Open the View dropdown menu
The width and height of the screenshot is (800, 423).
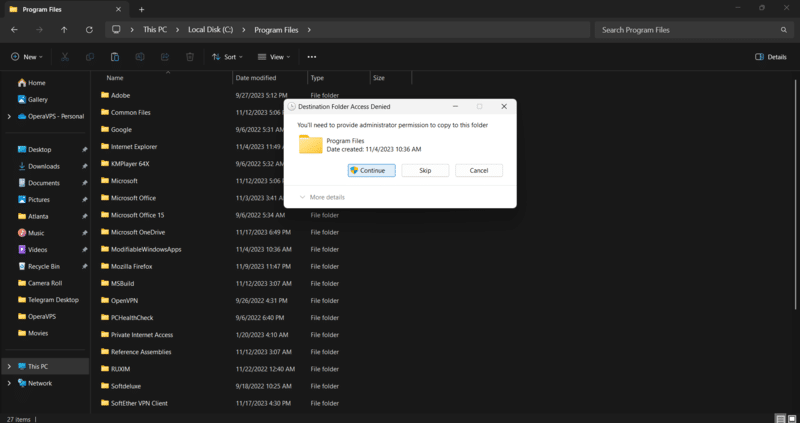[x=273, y=57]
